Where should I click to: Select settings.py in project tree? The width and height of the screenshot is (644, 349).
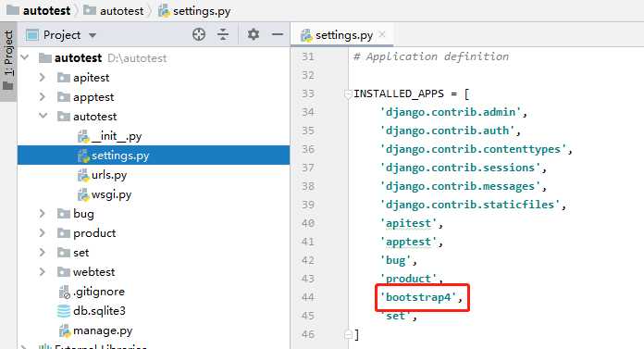coord(154,156)
